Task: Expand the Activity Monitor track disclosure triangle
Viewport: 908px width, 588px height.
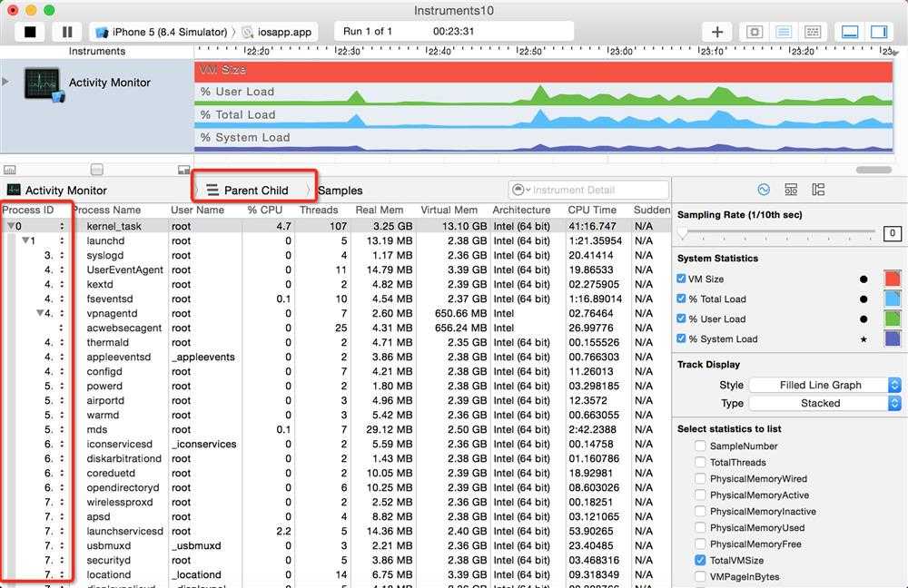Action: 5,82
